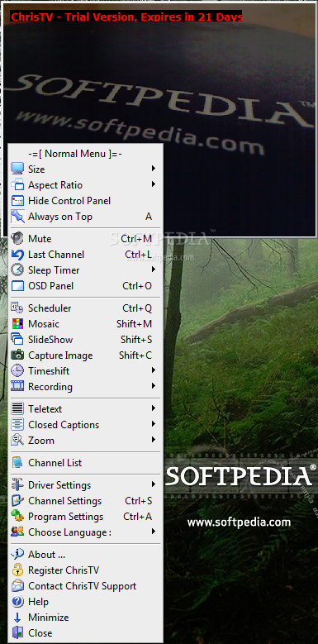The height and width of the screenshot is (644, 318).
Task: Click the Scheduler calendar icon
Action: click(x=17, y=308)
